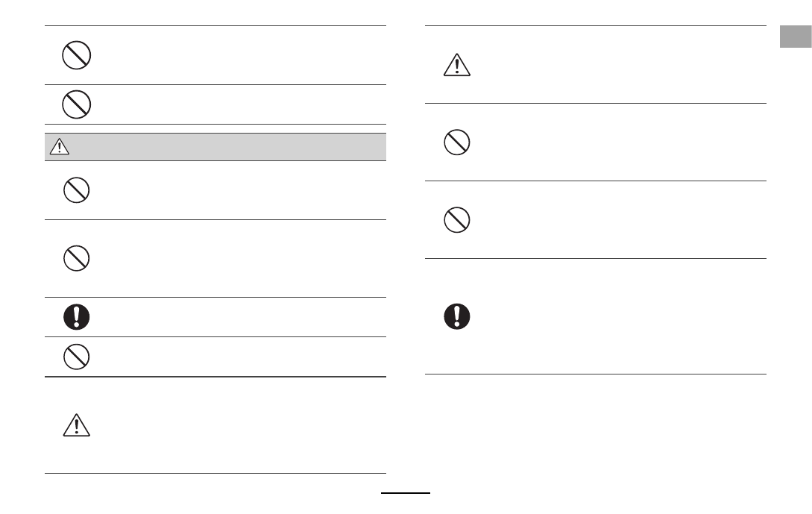Click the right column's second prohibition icon

(x=457, y=219)
